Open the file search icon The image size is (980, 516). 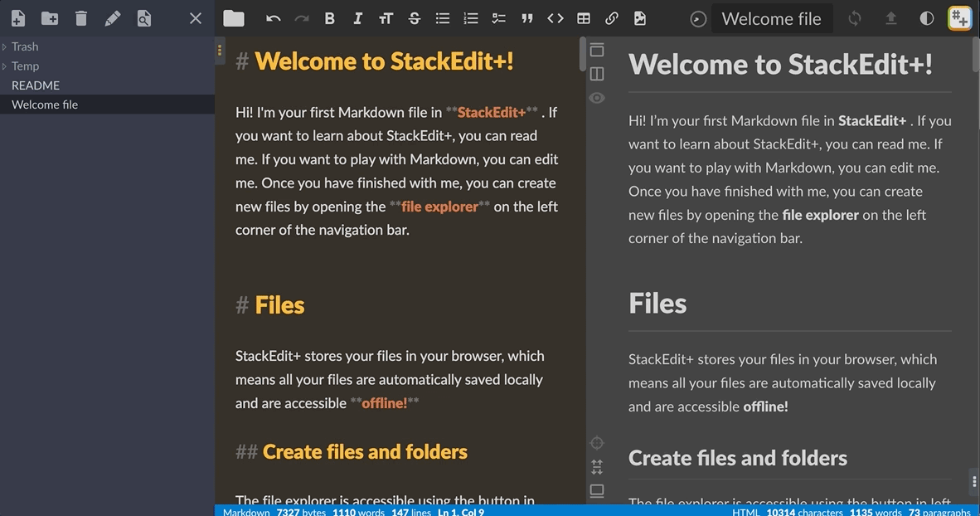coord(143,18)
